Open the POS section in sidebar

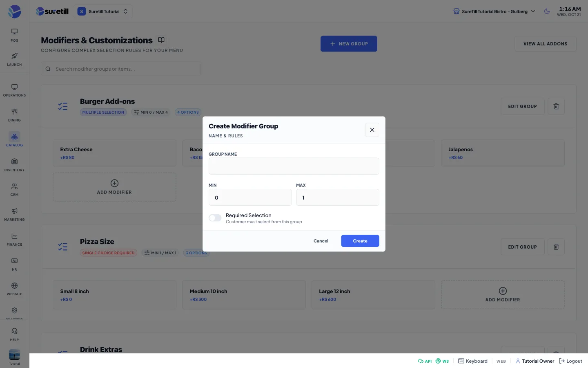tap(14, 35)
